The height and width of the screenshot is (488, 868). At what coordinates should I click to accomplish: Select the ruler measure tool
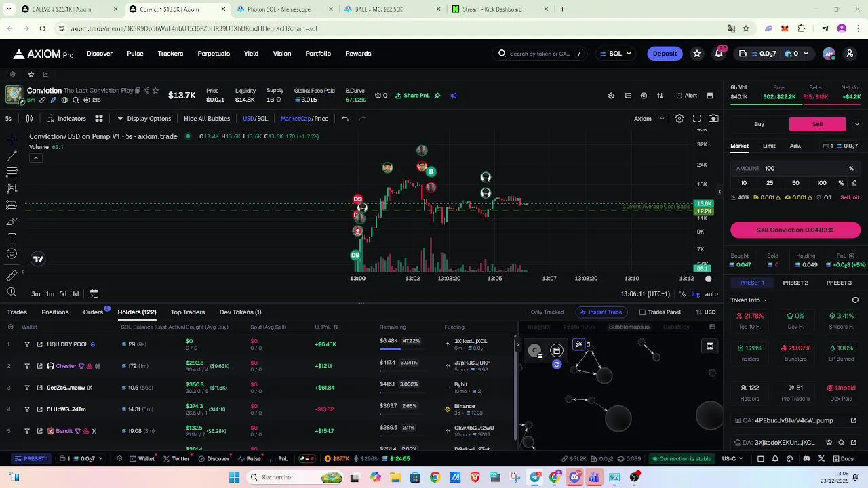(x=12, y=275)
